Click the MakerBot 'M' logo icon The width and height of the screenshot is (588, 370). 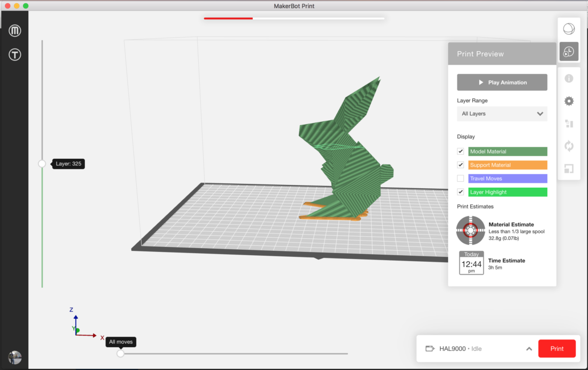click(x=15, y=30)
